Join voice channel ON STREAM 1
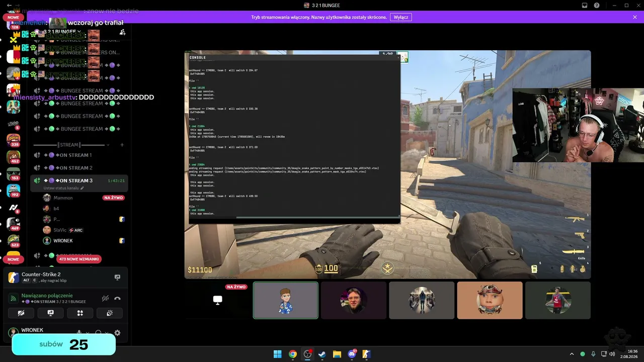 79,155
